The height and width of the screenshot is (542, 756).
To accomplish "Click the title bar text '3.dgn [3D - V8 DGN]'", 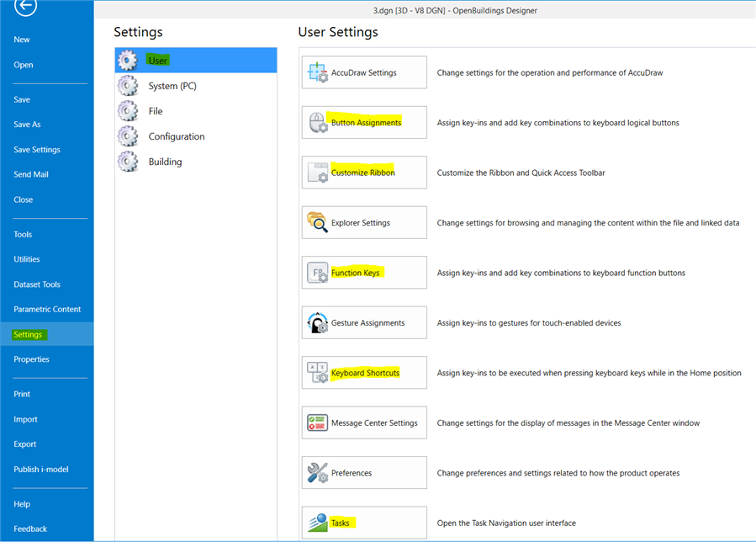I will [410, 11].
